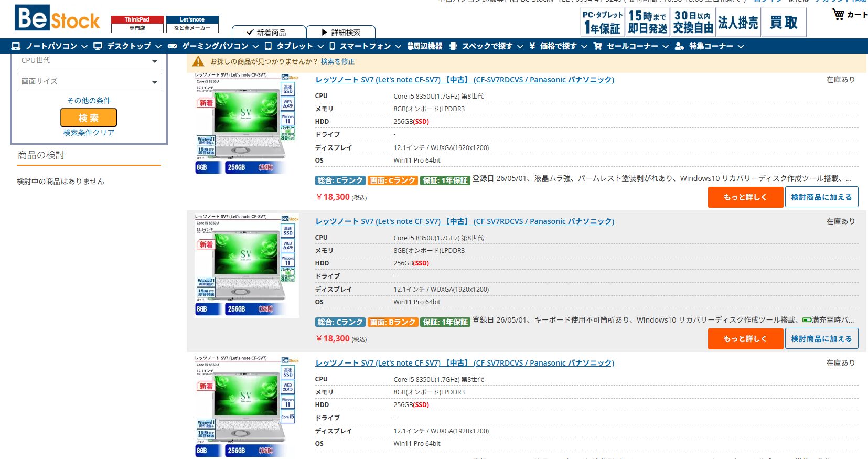Click the monitor icon beside デスクトップ

tap(98, 46)
